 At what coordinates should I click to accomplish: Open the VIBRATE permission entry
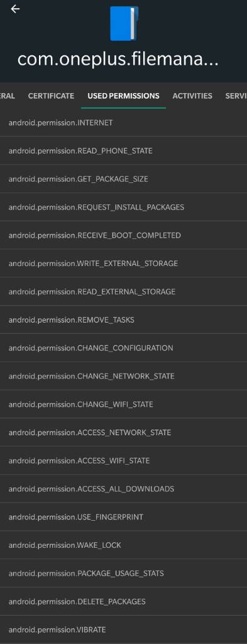point(123,629)
